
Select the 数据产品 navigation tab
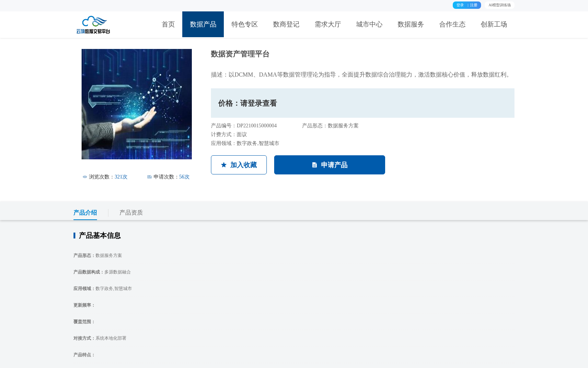click(x=203, y=24)
